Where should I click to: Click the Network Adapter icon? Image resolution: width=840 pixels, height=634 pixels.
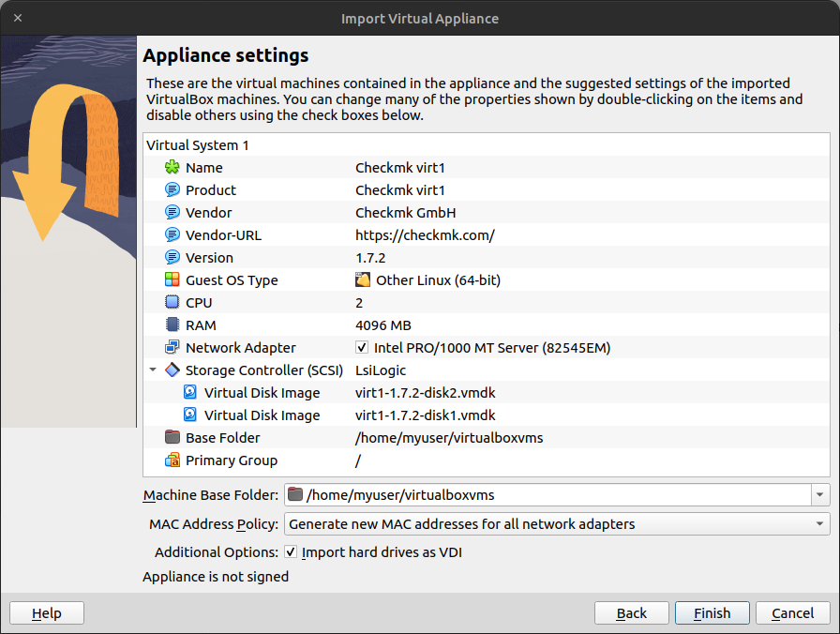(173, 347)
